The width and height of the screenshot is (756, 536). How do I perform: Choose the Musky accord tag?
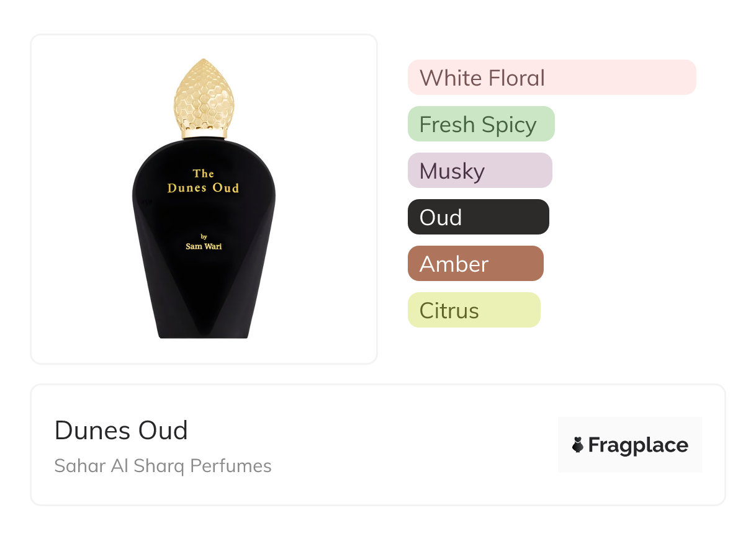coord(479,171)
